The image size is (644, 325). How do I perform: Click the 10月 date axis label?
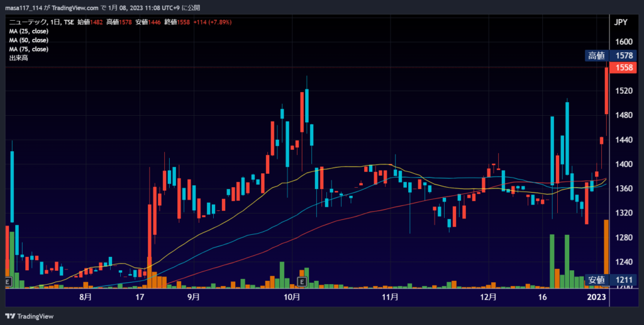[x=292, y=297]
